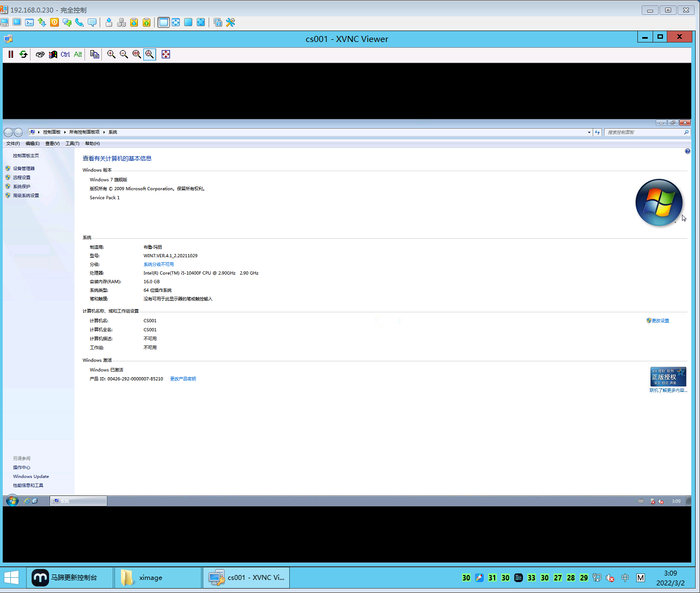Open the command prompt tool in top toolbar
Image resolution: width=700 pixels, height=593 pixels.
tap(29, 22)
